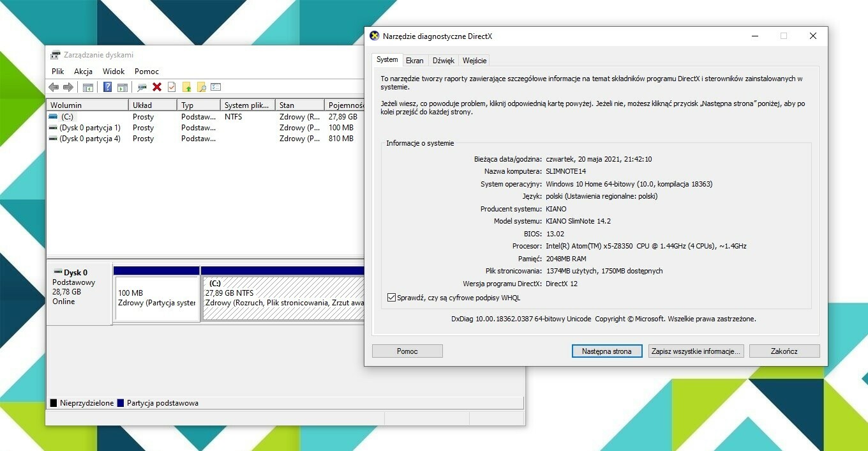Click the checkmark page properties toolbar icon
Image resolution: width=868 pixels, height=451 pixels.
171,87
